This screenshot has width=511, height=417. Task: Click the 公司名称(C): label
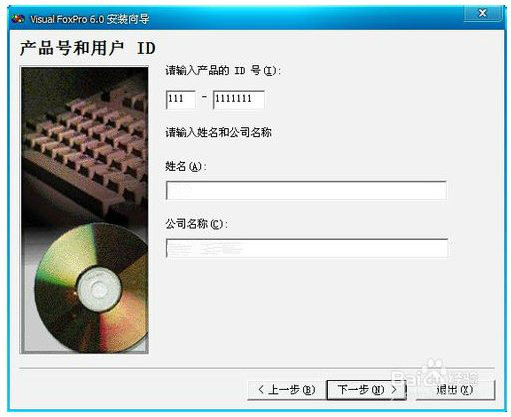point(197,224)
